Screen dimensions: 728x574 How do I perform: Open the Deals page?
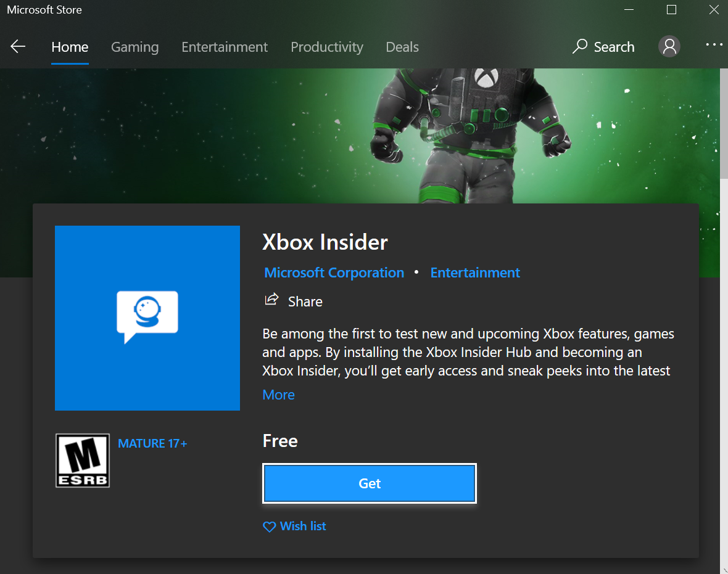(x=402, y=47)
